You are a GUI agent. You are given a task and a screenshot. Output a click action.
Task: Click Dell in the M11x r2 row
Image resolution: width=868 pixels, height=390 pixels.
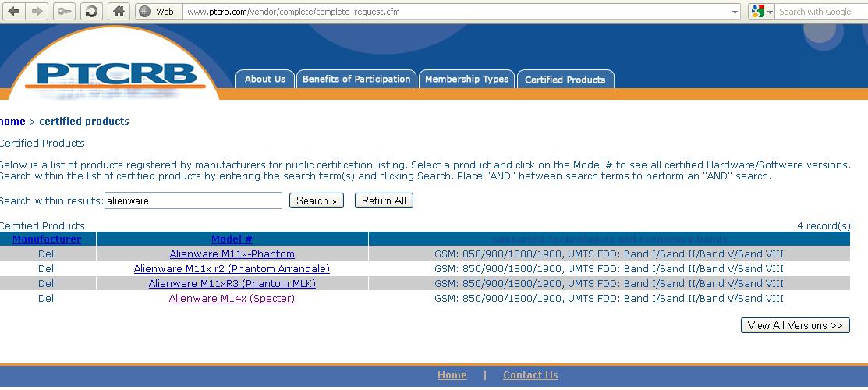(47, 268)
